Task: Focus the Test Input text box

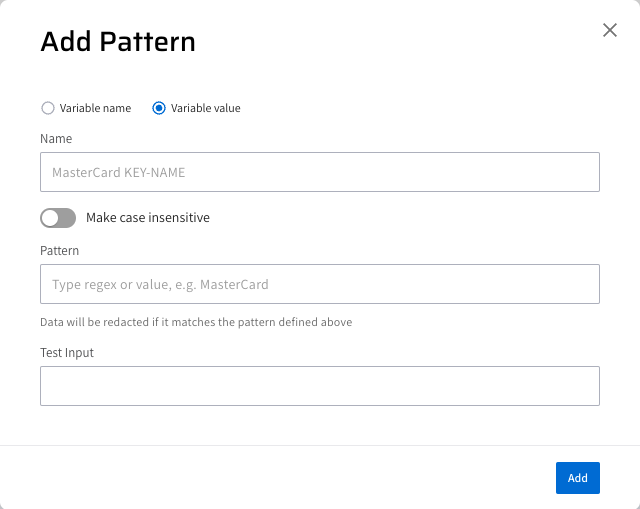Action: coord(320,386)
